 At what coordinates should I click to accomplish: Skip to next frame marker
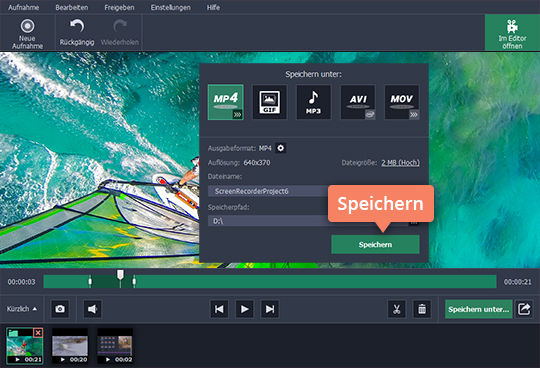pos(270,309)
